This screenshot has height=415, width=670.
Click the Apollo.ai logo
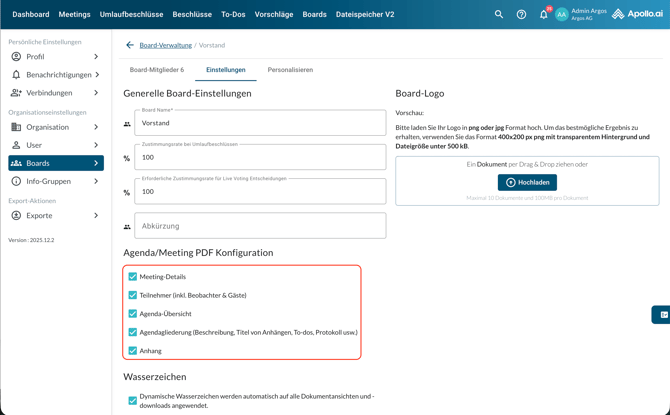637,15
